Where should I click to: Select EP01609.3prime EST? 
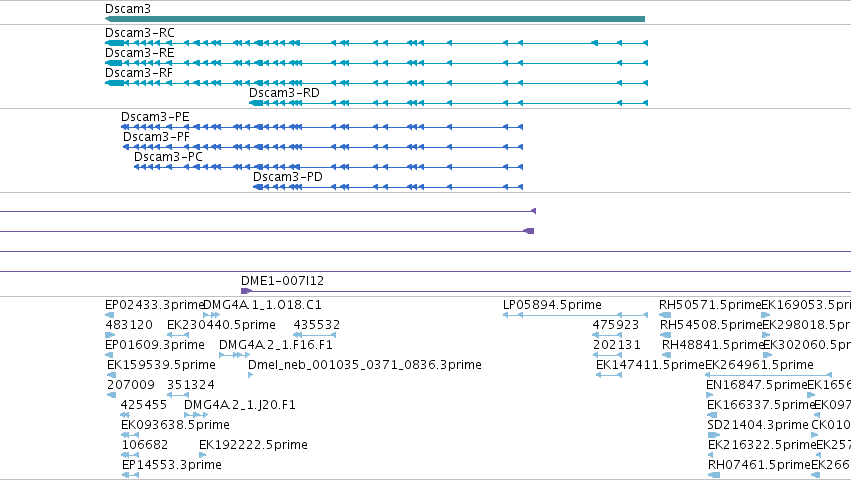[x=155, y=345]
